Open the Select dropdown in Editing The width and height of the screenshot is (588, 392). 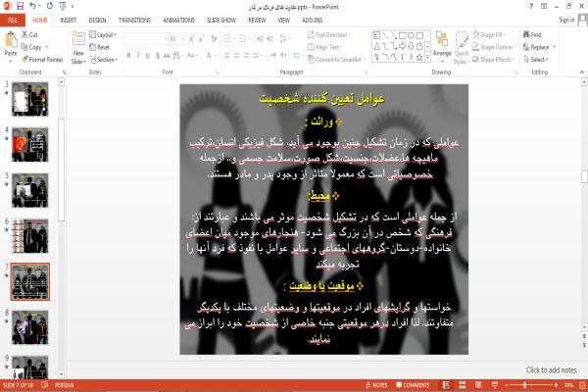(x=536, y=59)
